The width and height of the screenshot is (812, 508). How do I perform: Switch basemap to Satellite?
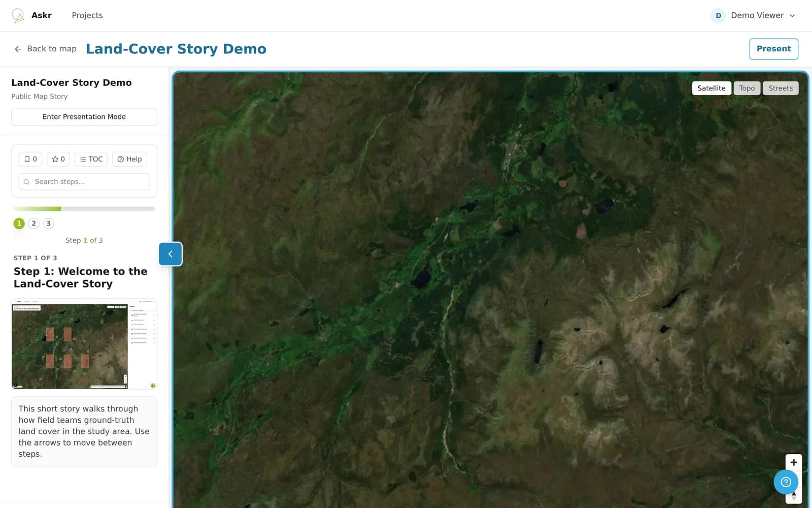click(x=712, y=88)
